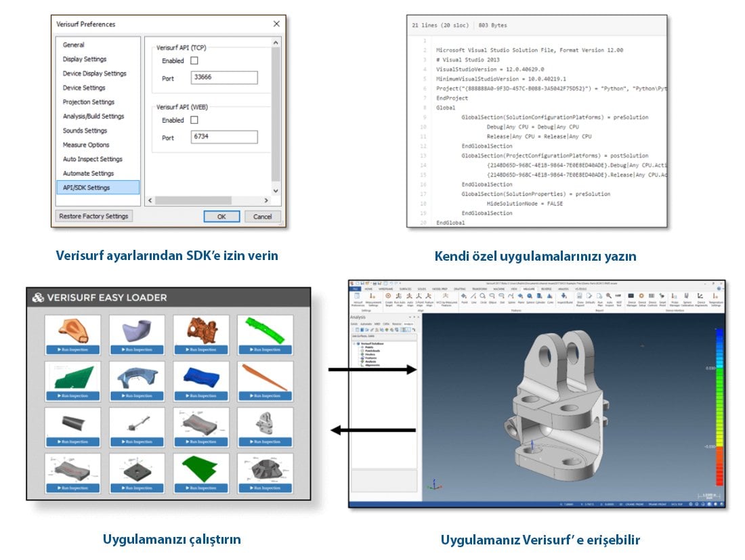
Task: Click the 'HideSolutionNode = FALSE' code line
Action: 524,204
